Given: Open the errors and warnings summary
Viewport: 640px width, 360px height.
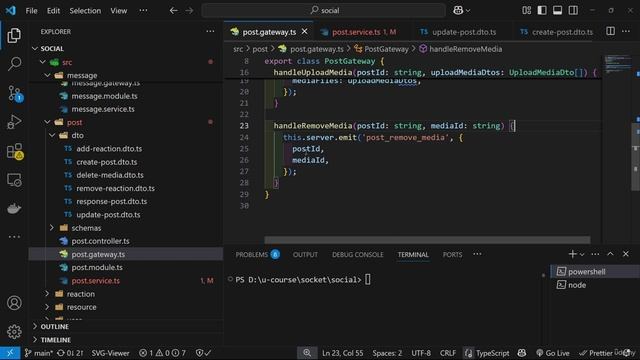Looking at the screenshot, I should 162,353.
